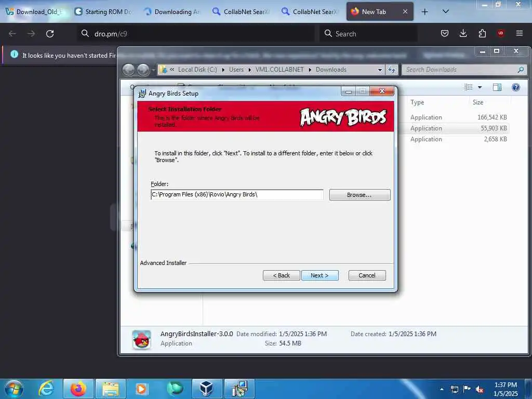
Task: Open the taskbar clock showing 1:37 PM
Action: (506, 389)
